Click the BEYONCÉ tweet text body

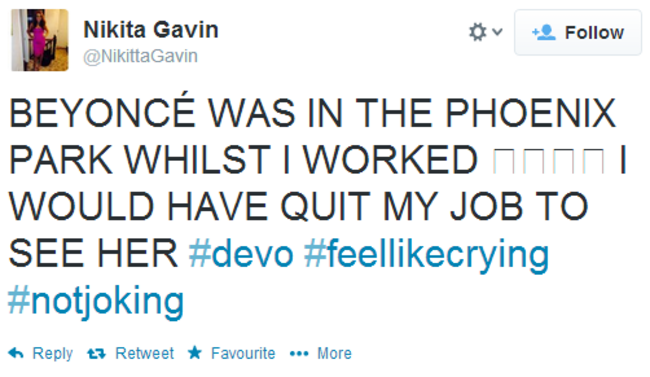pos(317,182)
